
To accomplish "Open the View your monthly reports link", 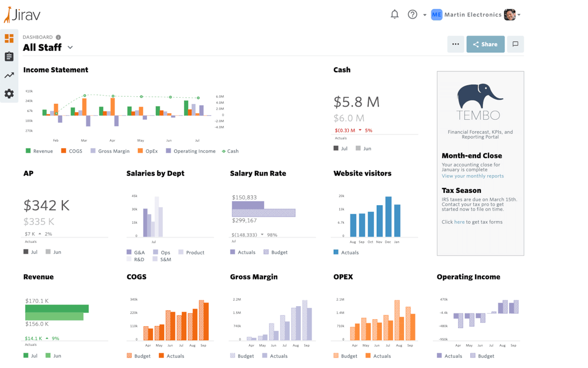I will click(x=472, y=176).
